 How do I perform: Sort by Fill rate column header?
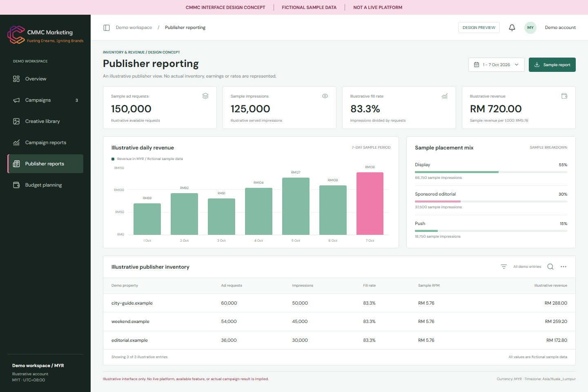pyautogui.click(x=370, y=285)
